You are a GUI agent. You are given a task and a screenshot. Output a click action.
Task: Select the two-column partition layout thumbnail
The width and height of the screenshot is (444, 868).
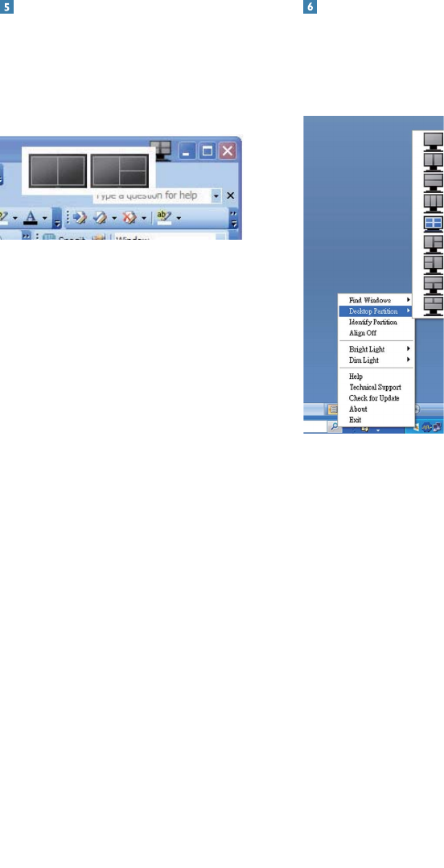tap(58, 171)
